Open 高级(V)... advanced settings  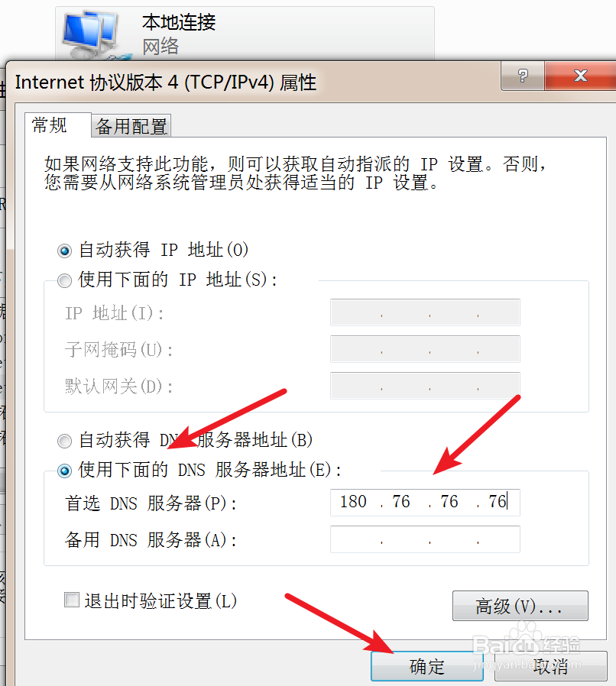pos(520,606)
